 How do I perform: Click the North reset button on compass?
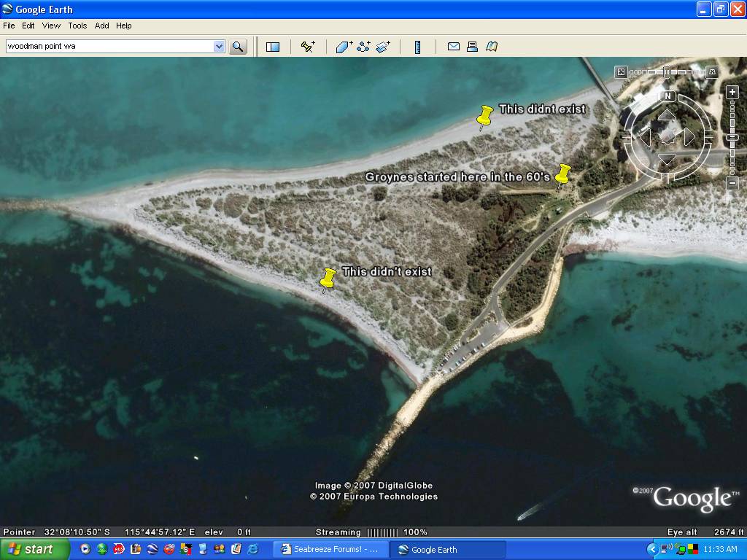667,96
